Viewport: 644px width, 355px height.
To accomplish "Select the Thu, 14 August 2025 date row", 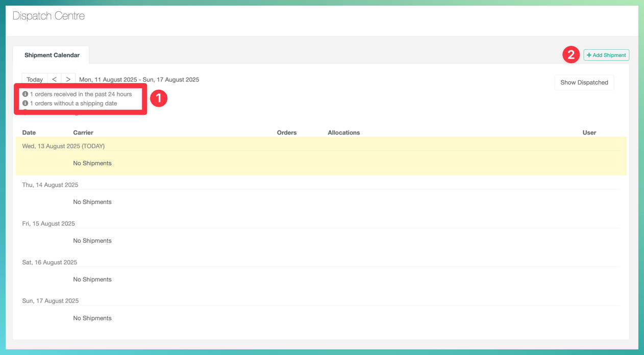I will tap(50, 185).
